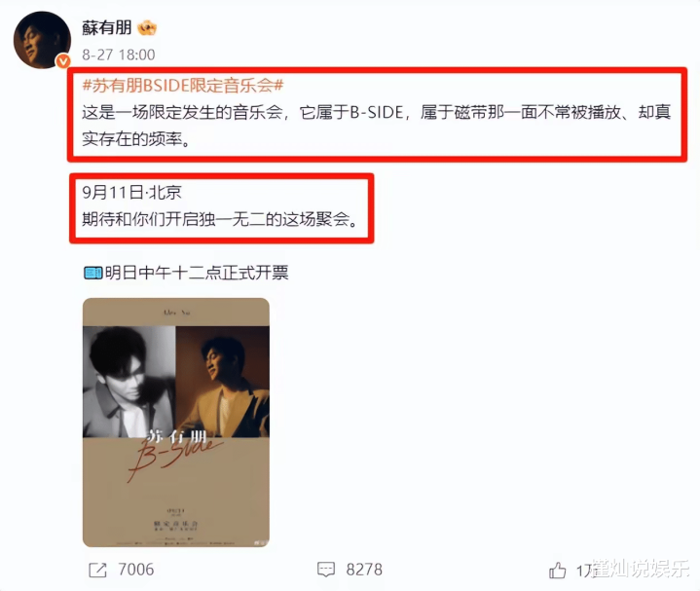
Task: Open the B-Side concert poster image
Action: click(x=176, y=423)
